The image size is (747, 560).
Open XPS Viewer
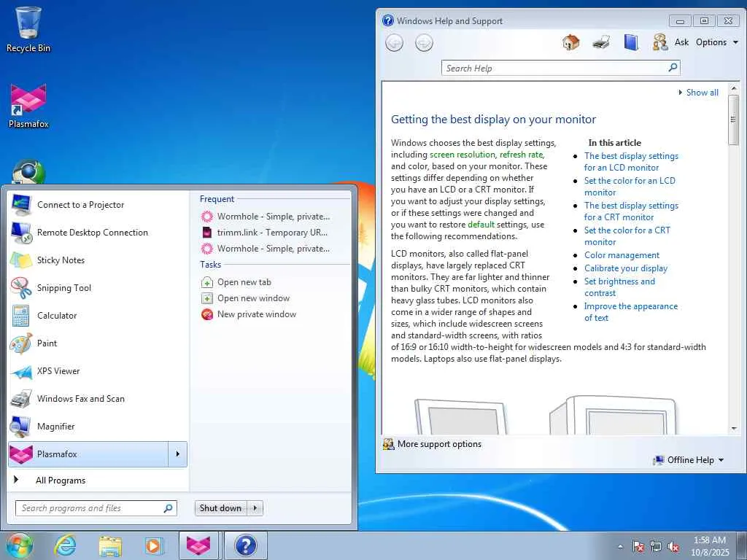click(x=98, y=371)
